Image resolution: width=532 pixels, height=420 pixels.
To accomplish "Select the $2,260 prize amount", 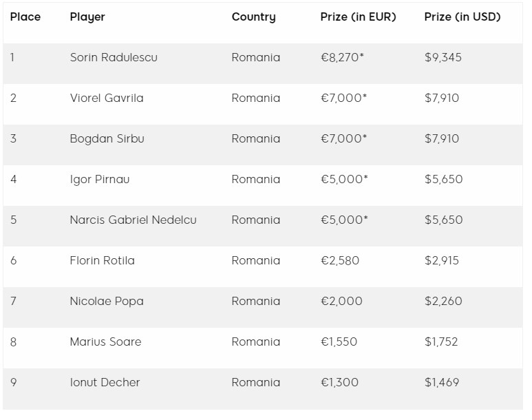I will (443, 302).
